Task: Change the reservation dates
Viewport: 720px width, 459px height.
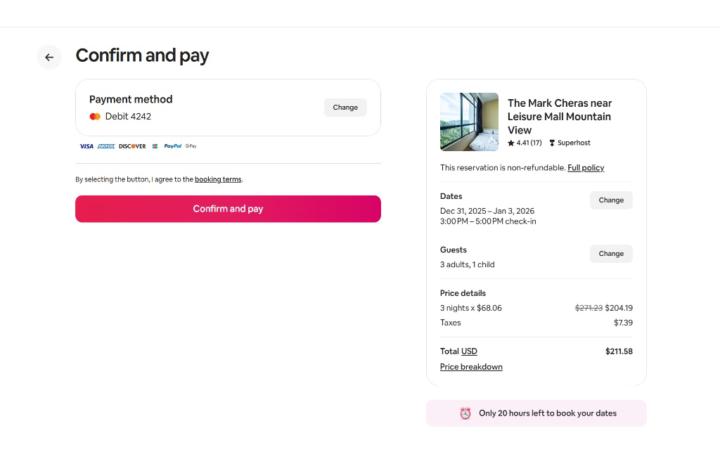Action: (610, 200)
